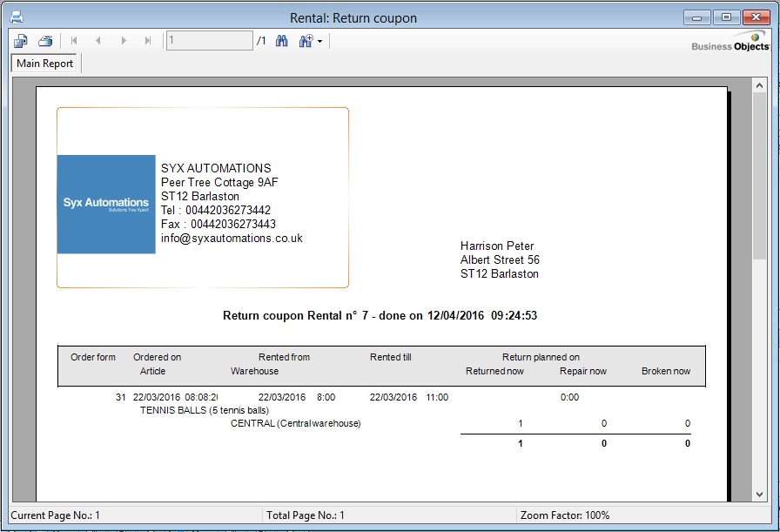Jump to the last page arrow
780x532 pixels.
(x=148, y=41)
